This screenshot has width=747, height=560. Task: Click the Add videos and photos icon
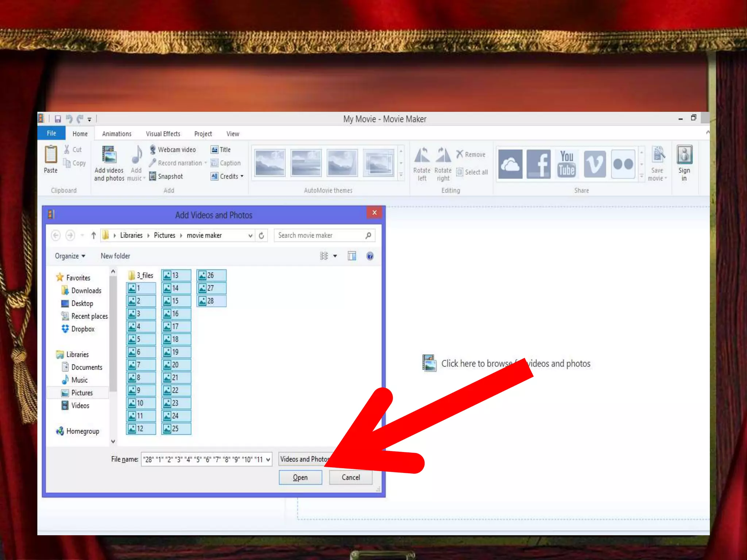click(x=109, y=155)
